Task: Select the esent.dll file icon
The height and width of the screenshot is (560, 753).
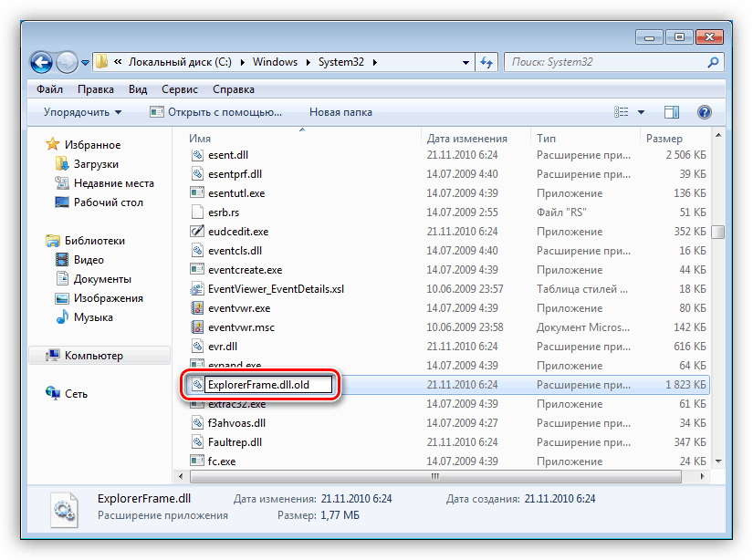Action: (x=197, y=155)
